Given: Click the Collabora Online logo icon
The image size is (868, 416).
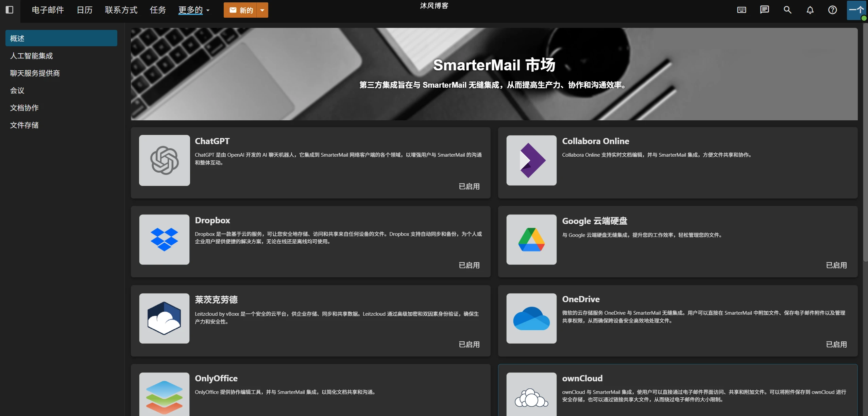Looking at the screenshot, I should pyautogui.click(x=531, y=160).
